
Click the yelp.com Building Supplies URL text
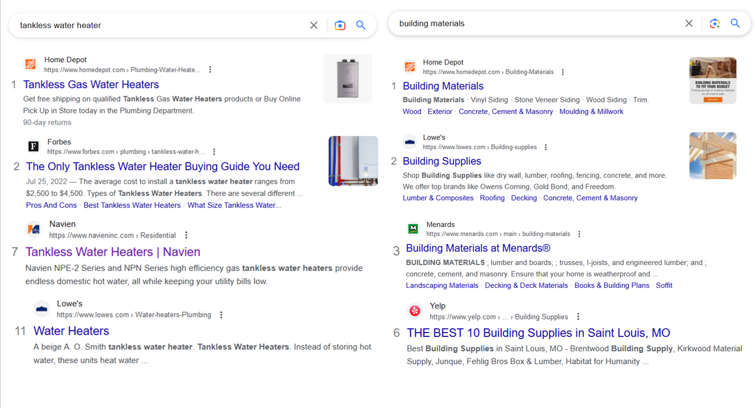(x=498, y=317)
